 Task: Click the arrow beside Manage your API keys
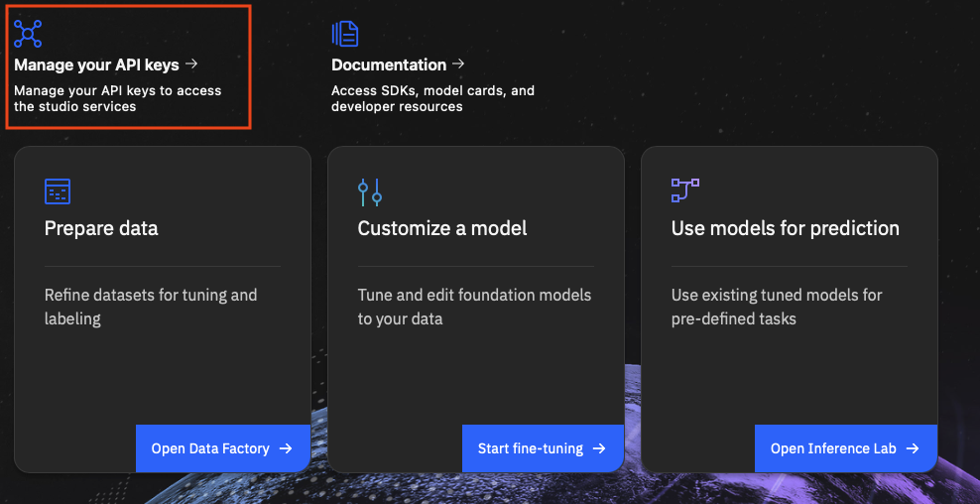[x=191, y=64]
